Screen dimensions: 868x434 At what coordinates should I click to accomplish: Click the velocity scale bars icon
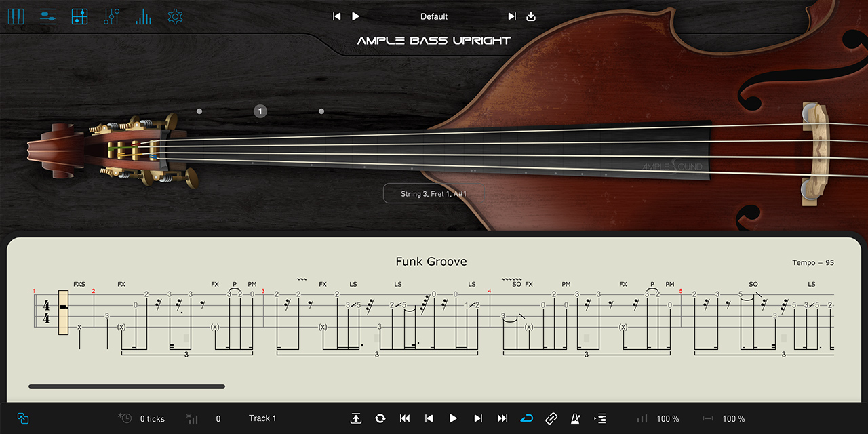(x=642, y=419)
